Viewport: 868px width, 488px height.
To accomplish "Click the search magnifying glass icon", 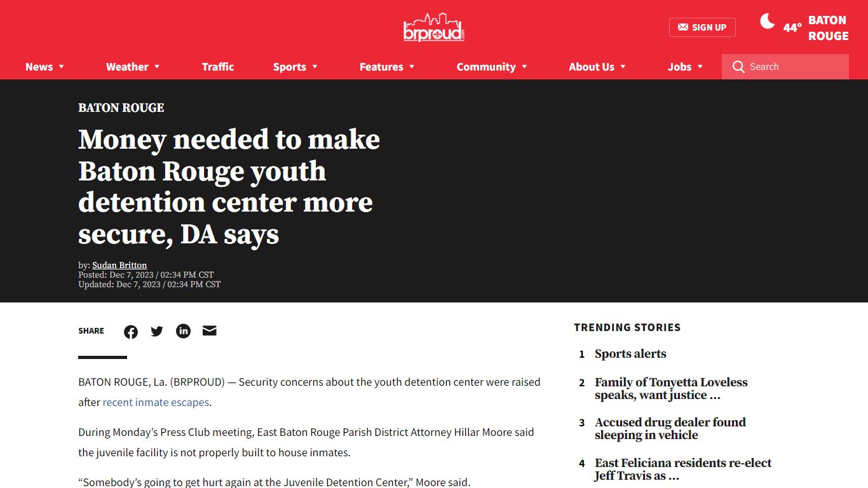I will tap(738, 67).
